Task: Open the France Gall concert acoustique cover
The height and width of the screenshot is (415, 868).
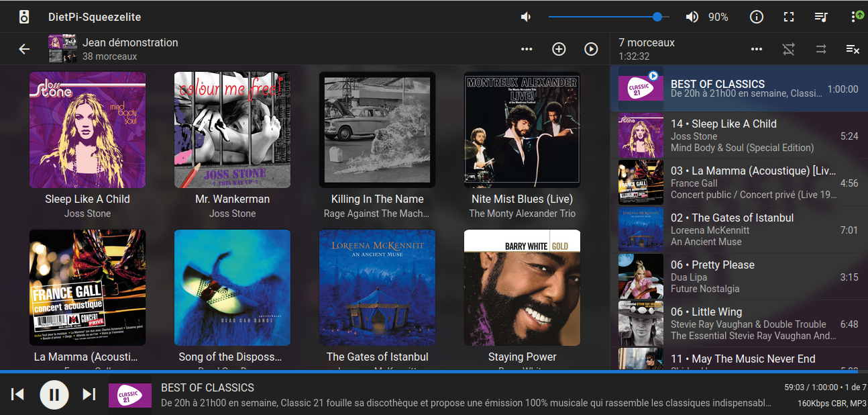Action: click(87, 287)
